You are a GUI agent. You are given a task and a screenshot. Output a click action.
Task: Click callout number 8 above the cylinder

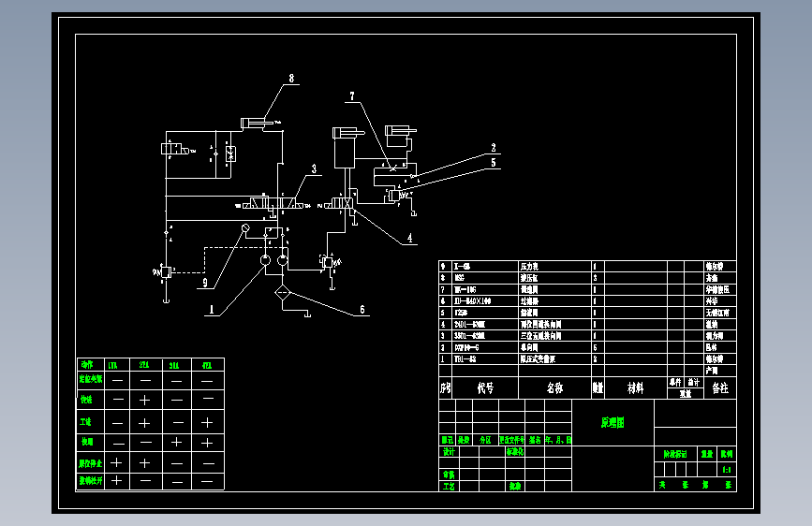click(x=291, y=79)
